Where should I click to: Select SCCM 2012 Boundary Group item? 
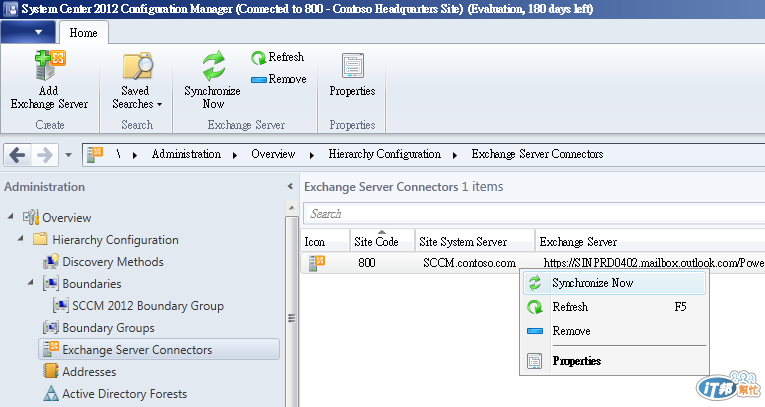[148, 305]
